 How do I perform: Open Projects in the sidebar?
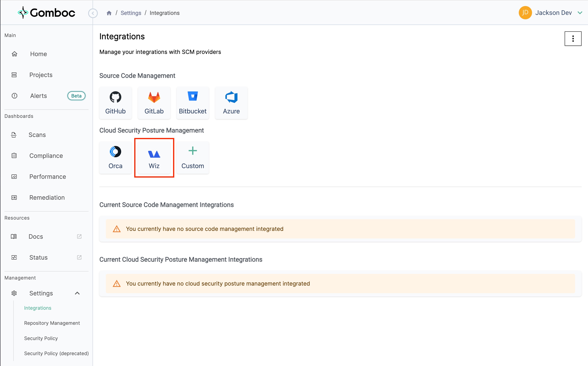(x=41, y=75)
